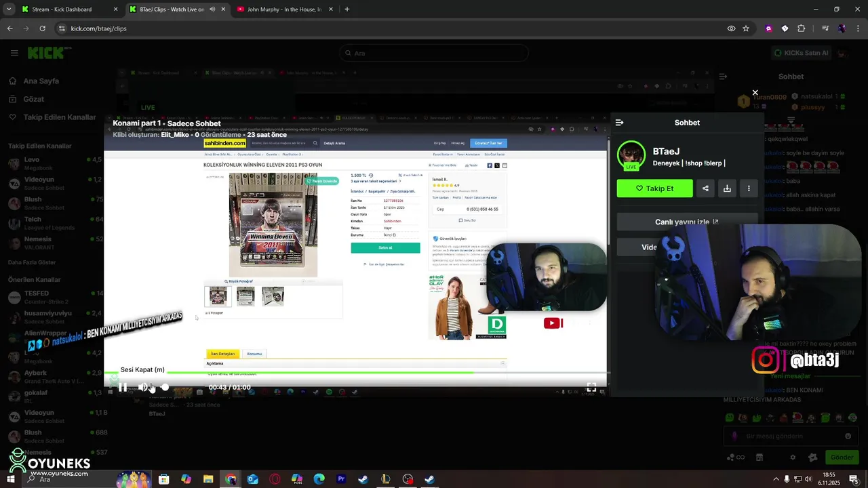
Task: Open the taskbar volume control
Action: [808, 479]
